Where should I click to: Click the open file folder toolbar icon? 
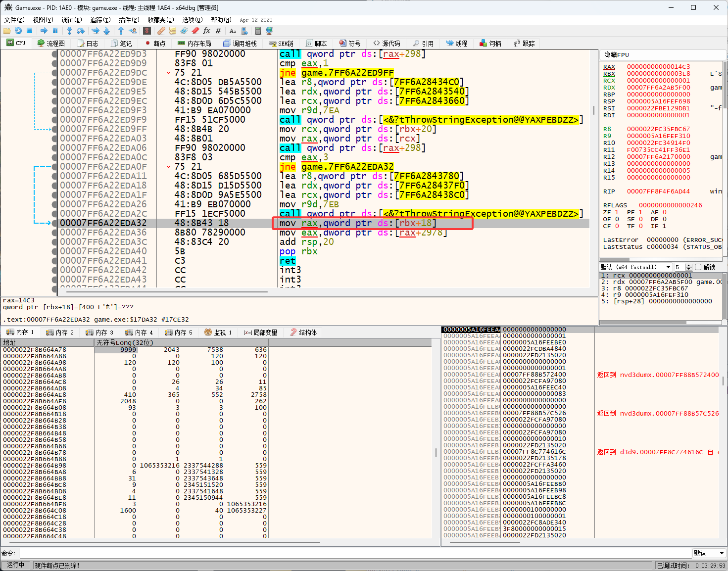(x=6, y=31)
